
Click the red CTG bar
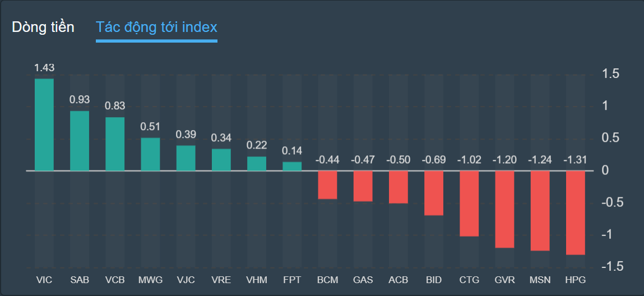coord(469,203)
